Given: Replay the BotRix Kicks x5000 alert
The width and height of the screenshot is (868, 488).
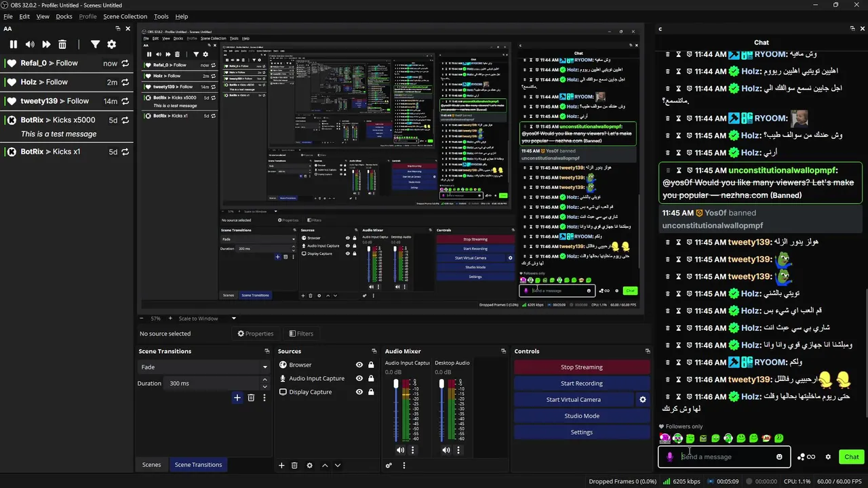Looking at the screenshot, I should (125, 120).
